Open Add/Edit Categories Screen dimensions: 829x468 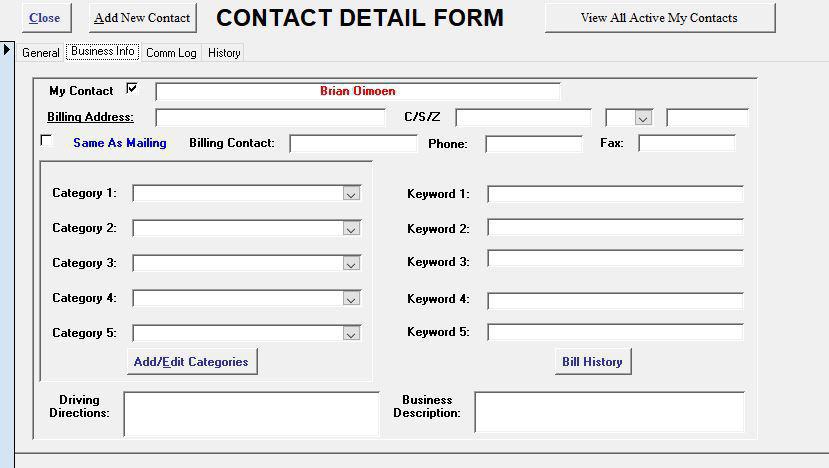point(191,362)
